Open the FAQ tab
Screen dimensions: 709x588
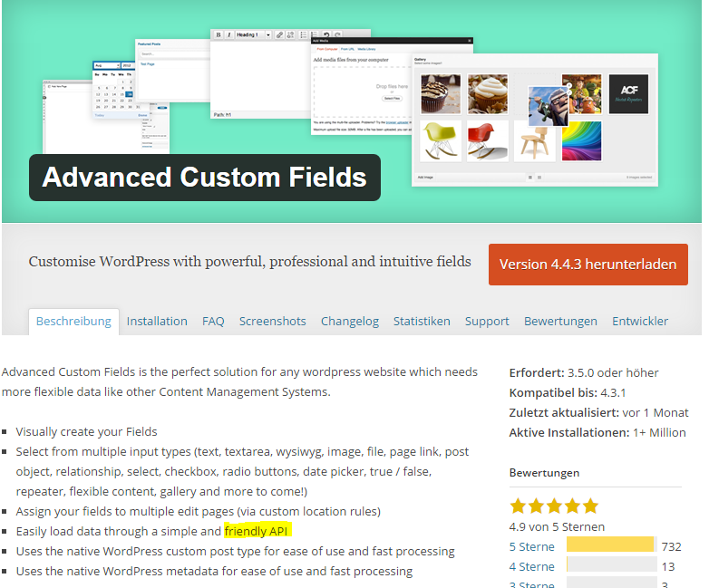click(x=213, y=322)
